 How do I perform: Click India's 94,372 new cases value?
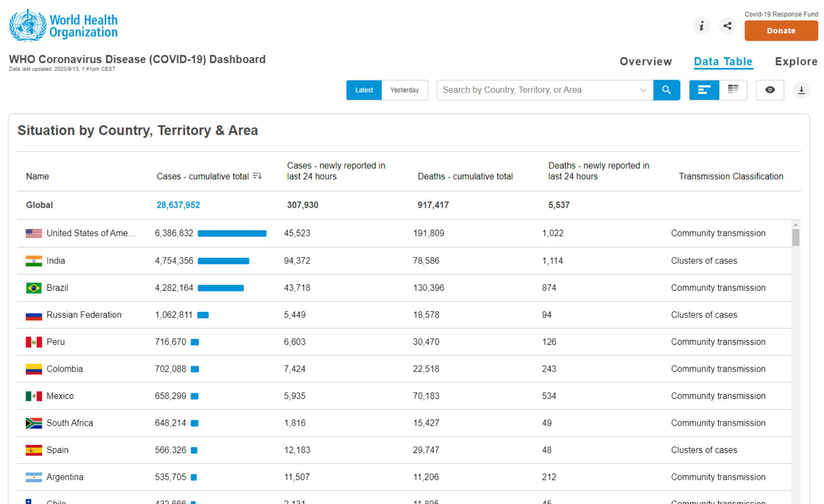pyautogui.click(x=297, y=261)
